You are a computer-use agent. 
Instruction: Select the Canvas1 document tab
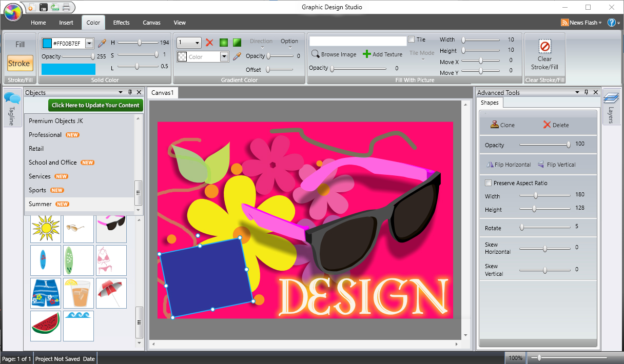(163, 93)
